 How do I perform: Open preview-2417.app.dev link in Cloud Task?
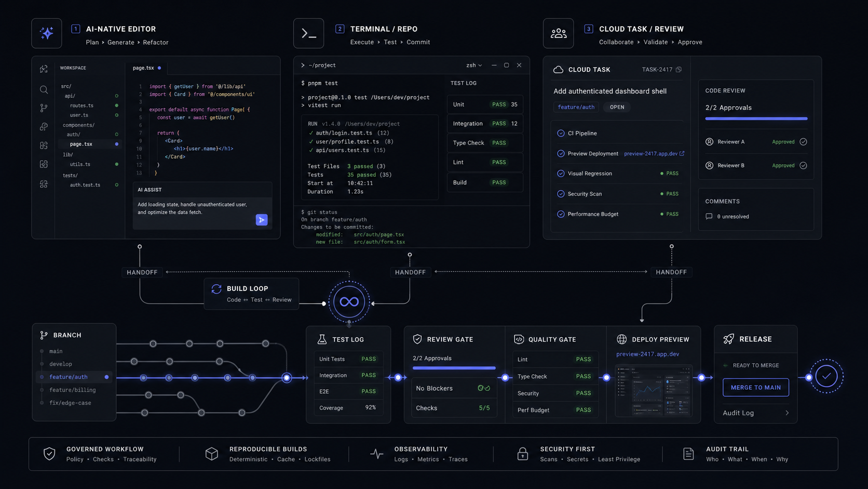654,154
